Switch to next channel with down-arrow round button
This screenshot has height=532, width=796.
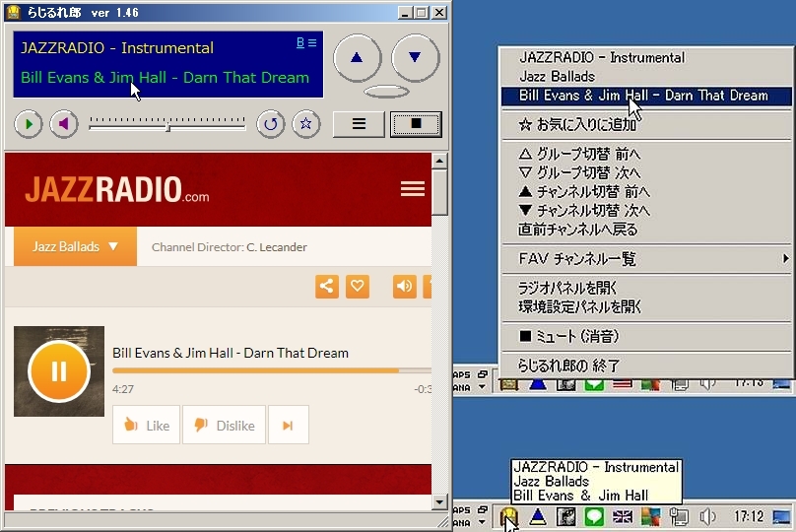click(415, 57)
